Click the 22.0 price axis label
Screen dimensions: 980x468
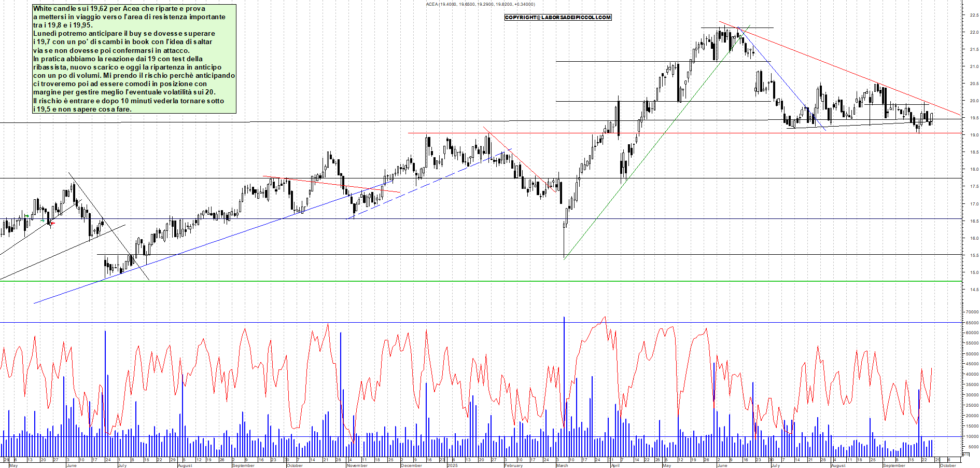(x=974, y=32)
